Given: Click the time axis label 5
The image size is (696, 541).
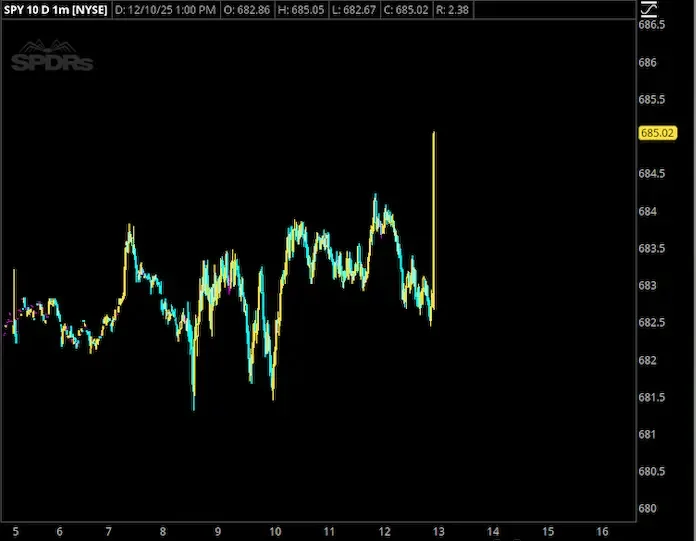Looking at the screenshot, I should click(16, 532).
